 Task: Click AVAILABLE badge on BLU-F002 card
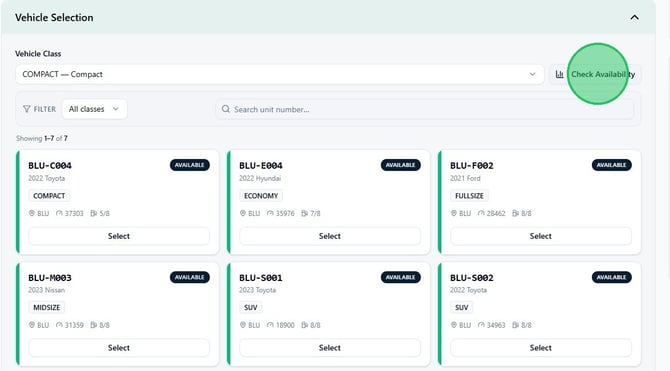pos(611,165)
